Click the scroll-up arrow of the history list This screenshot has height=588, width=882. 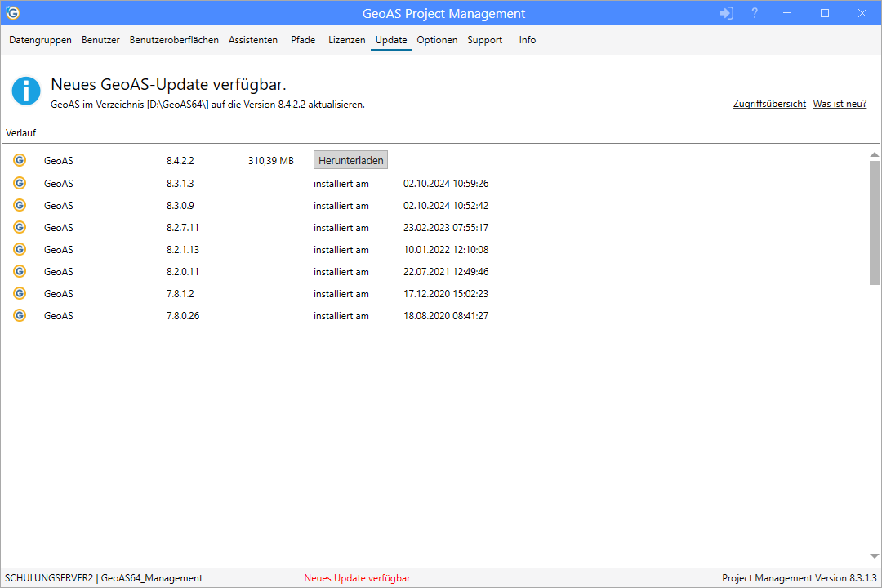click(875, 154)
